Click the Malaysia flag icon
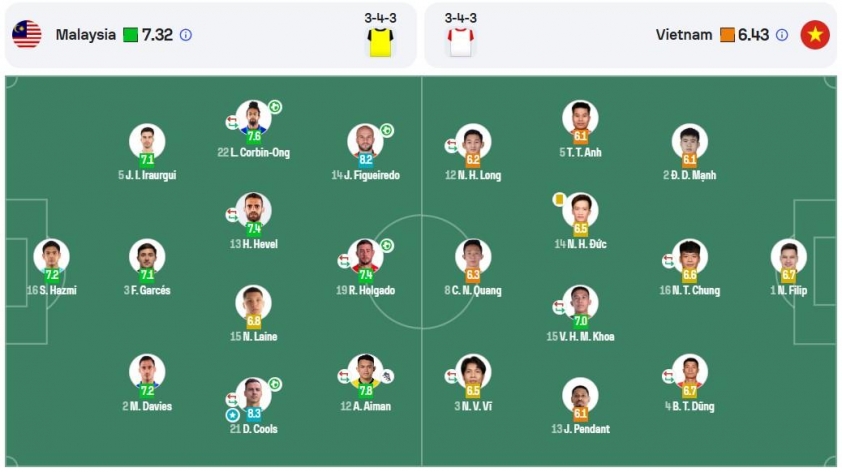Screen dimensions: 842x472 (26, 34)
